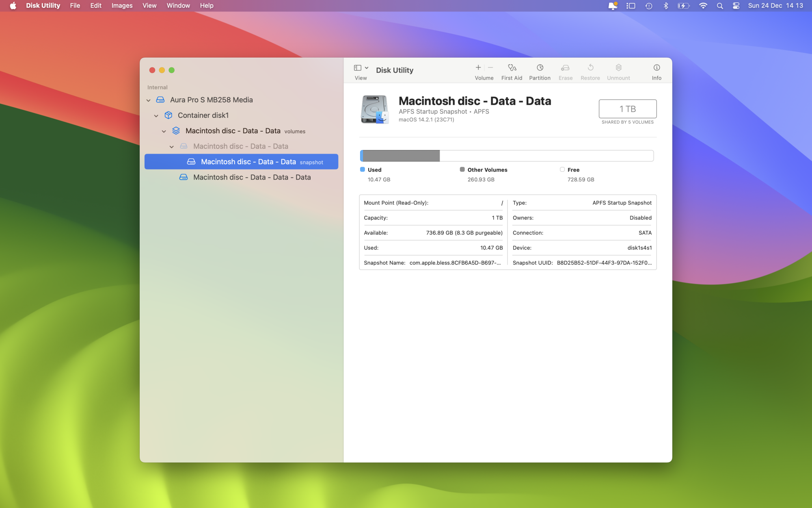Collapse the volumes group disclosure chevron
Image resolution: width=812 pixels, height=508 pixels.
pos(164,131)
